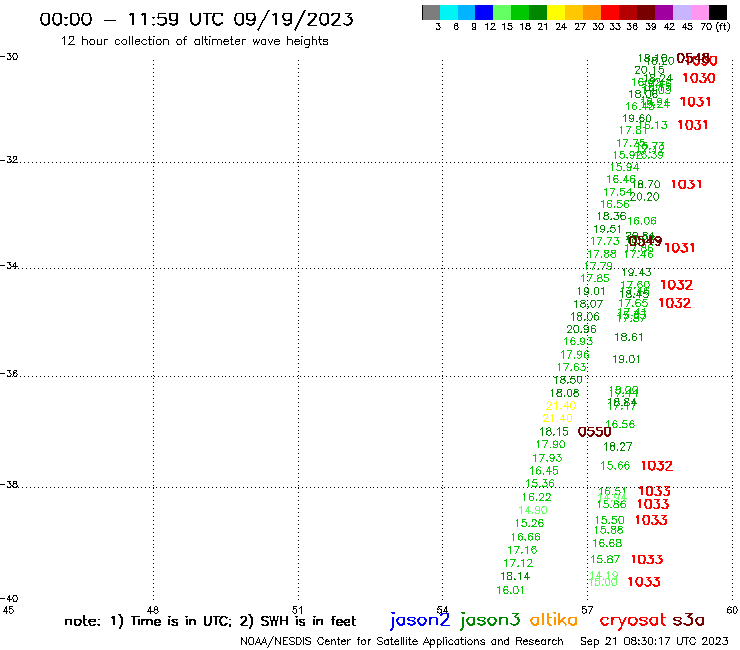This screenshot has width=740, height=650.
Task: Click wave height value 18.15
Action: 554,431
